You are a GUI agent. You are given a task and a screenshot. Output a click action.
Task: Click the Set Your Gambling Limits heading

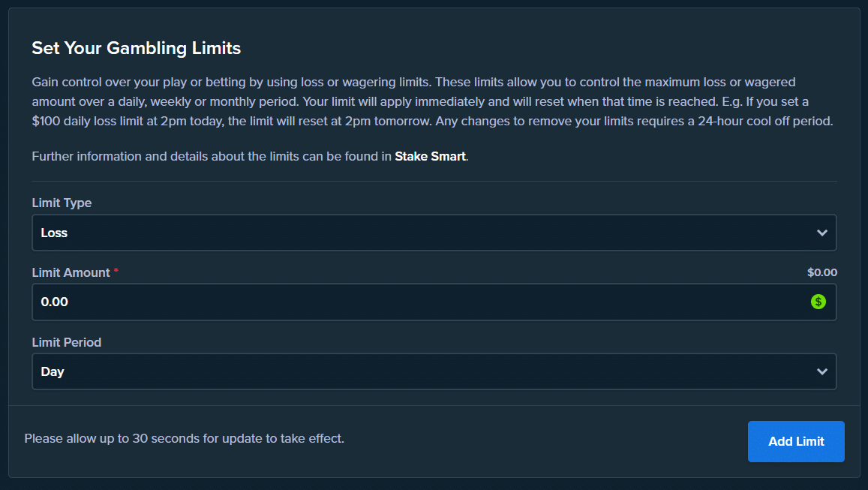pyautogui.click(x=136, y=49)
